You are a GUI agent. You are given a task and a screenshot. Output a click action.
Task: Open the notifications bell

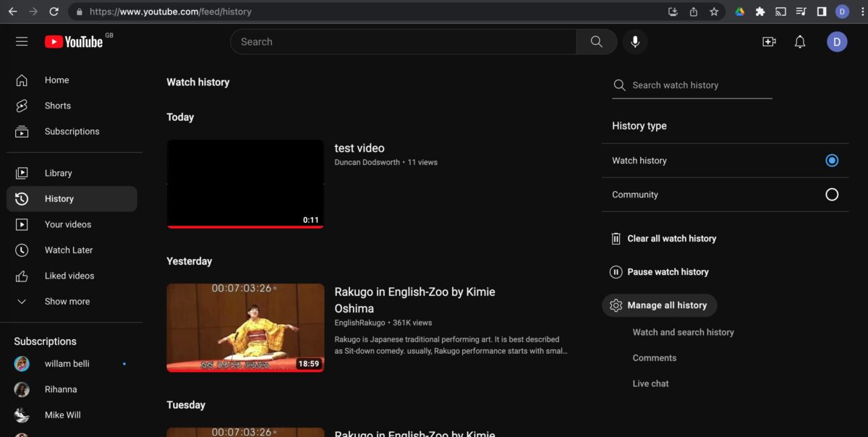(x=800, y=42)
